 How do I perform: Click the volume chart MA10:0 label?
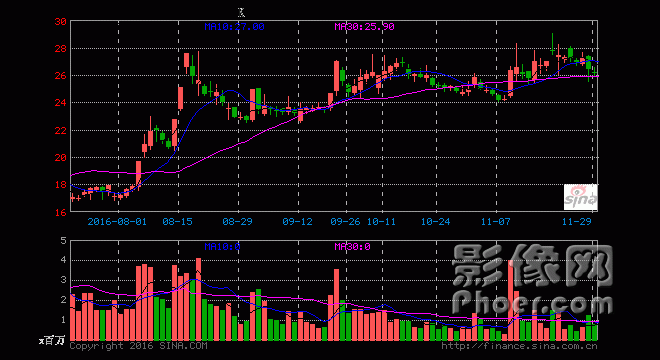(x=222, y=247)
